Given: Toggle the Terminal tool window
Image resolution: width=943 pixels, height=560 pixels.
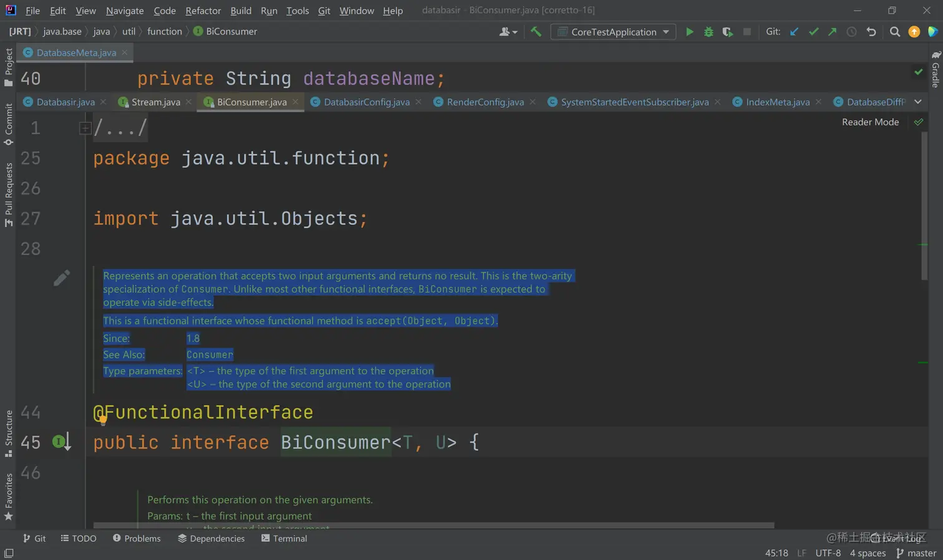Looking at the screenshot, I should pyautogui.click(x=284, y=538).
